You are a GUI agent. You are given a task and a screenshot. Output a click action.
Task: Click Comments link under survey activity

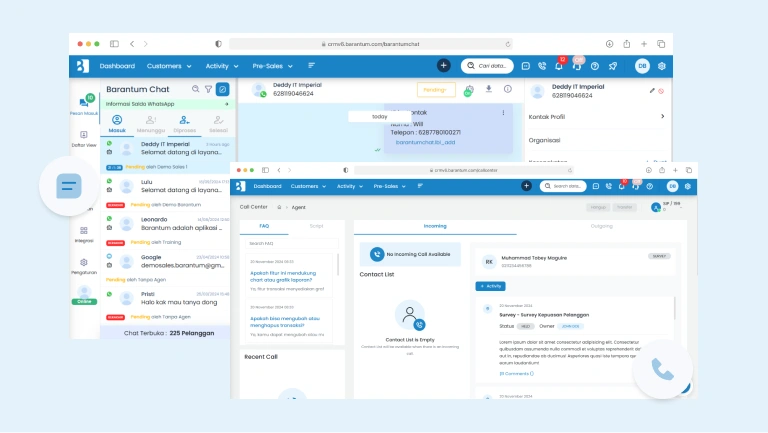click(516, 374)
